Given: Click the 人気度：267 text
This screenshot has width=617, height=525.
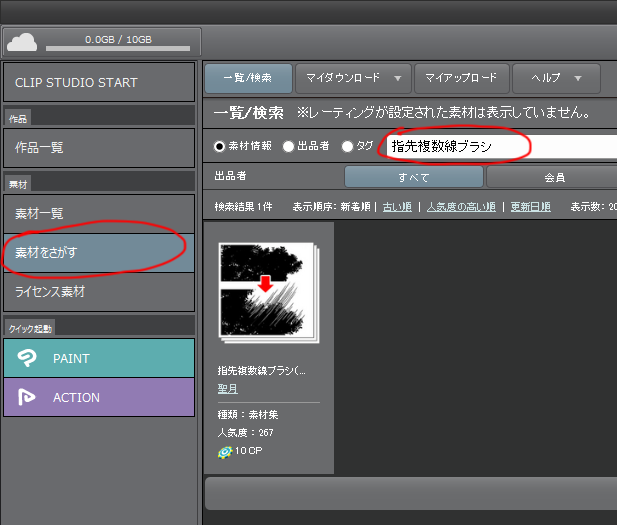Looking at the screenshot, I should (x=246, y=433).
